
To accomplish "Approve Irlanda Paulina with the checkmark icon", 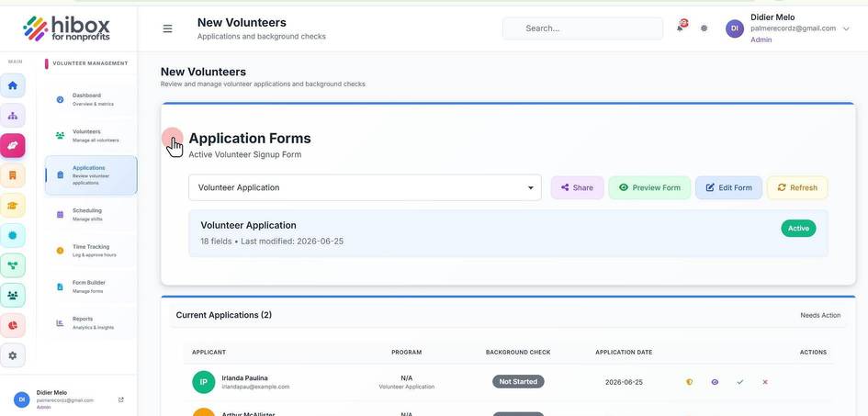I will pos(740,382).
